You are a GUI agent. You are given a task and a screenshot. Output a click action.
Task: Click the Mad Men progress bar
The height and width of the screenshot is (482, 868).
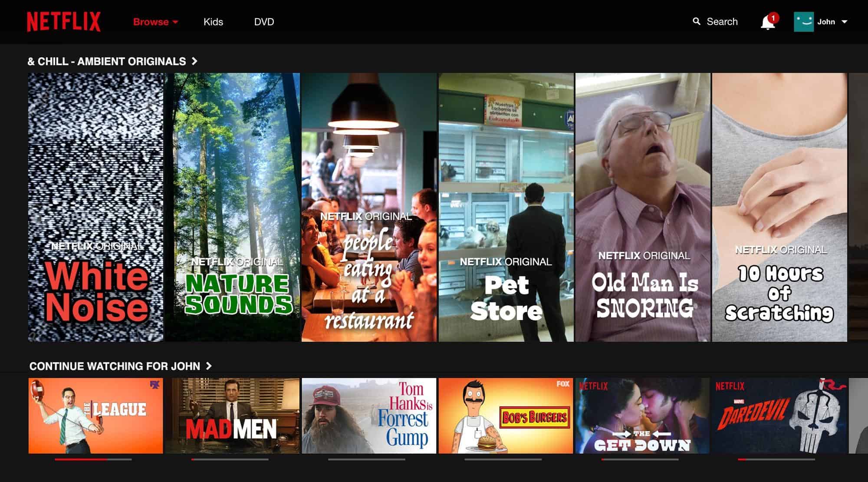point(230,459)
